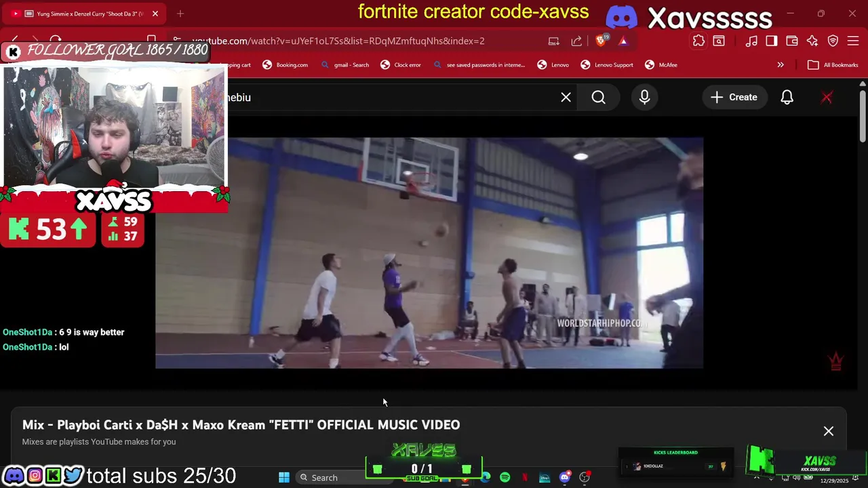Close the Mix playlist panel

828,431
